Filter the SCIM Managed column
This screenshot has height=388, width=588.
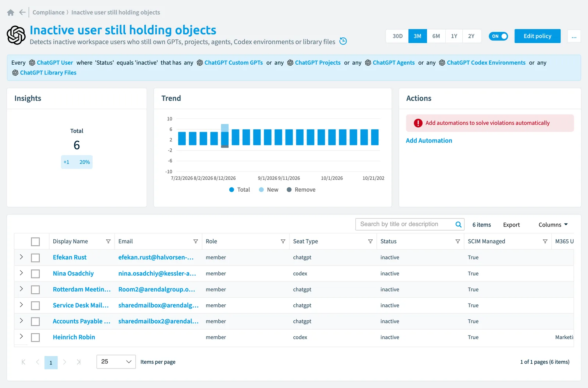545,242
